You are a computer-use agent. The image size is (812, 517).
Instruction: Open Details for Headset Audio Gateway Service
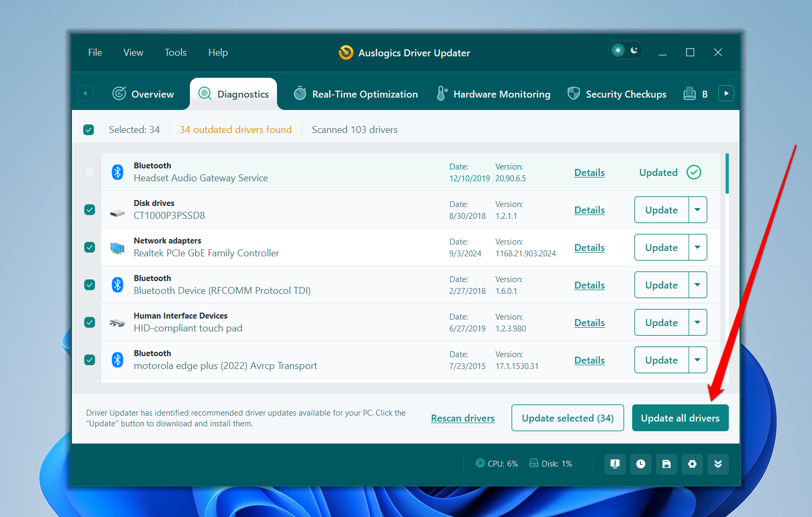[x=589, y=173]
